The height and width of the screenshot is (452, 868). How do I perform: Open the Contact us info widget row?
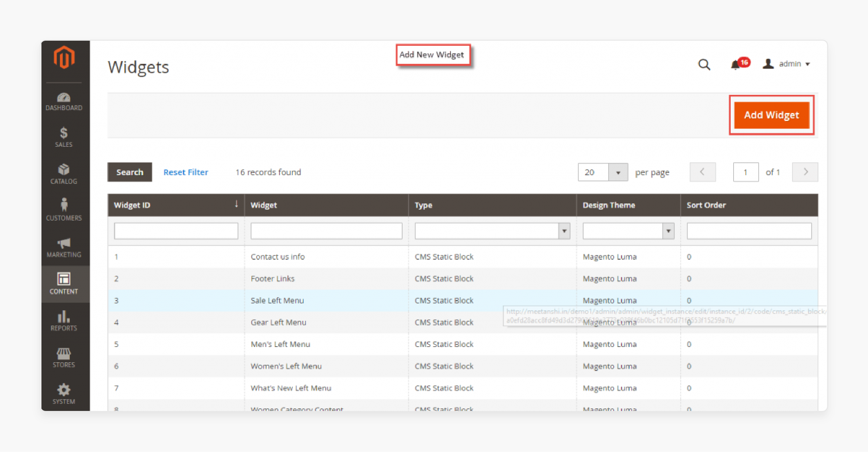[463, 257]
